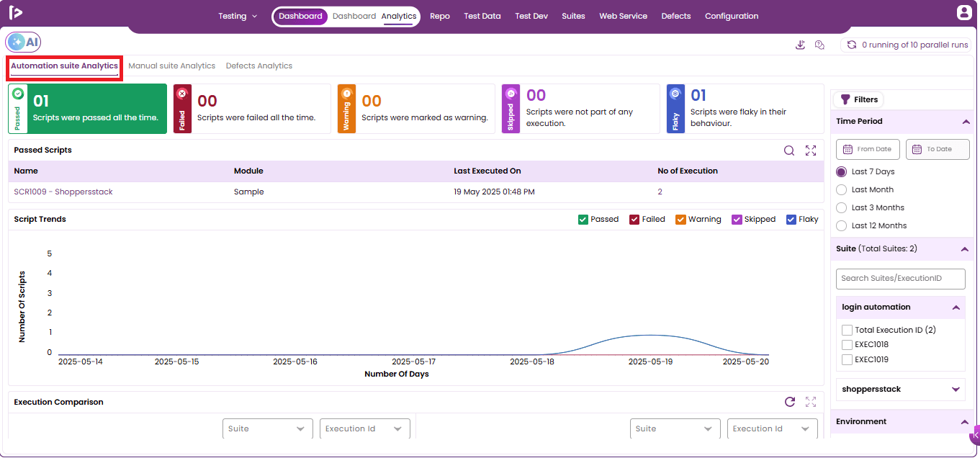The width and height of the screenshot is (980, 458).
Task: Expand the Passed Scripts panel fullscreen
Action: point(811,151)
